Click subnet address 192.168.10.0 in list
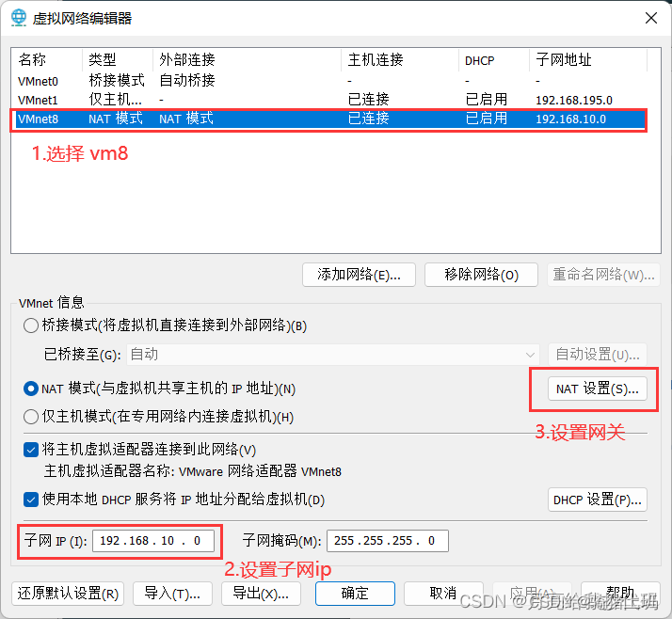672x619 pixels. [571, 119]
